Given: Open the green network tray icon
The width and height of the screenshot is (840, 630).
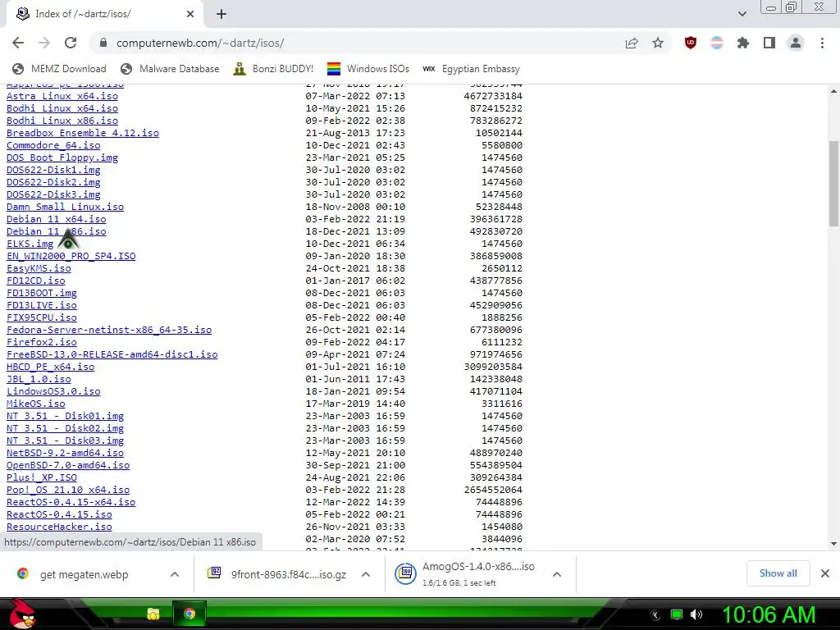Looking at the screenshot, I should point(677,614).
